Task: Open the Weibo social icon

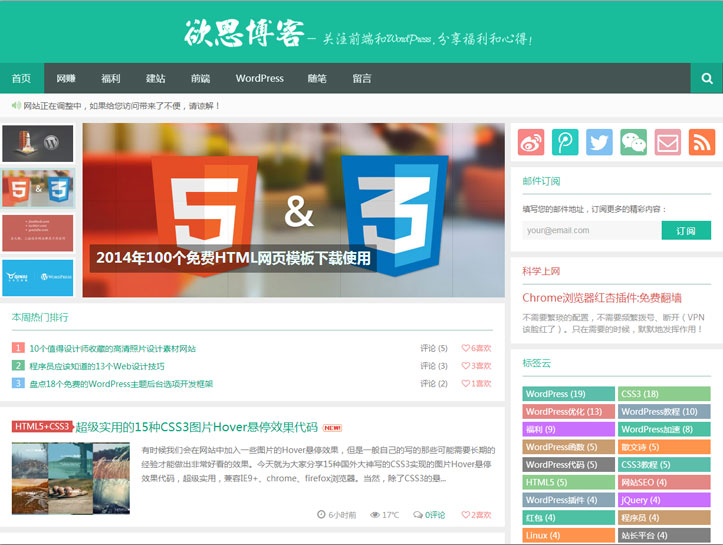Action: 531,142
